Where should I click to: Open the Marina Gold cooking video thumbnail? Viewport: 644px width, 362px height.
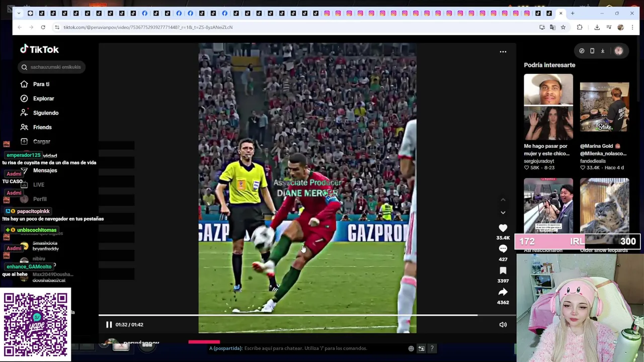point(604,107)
